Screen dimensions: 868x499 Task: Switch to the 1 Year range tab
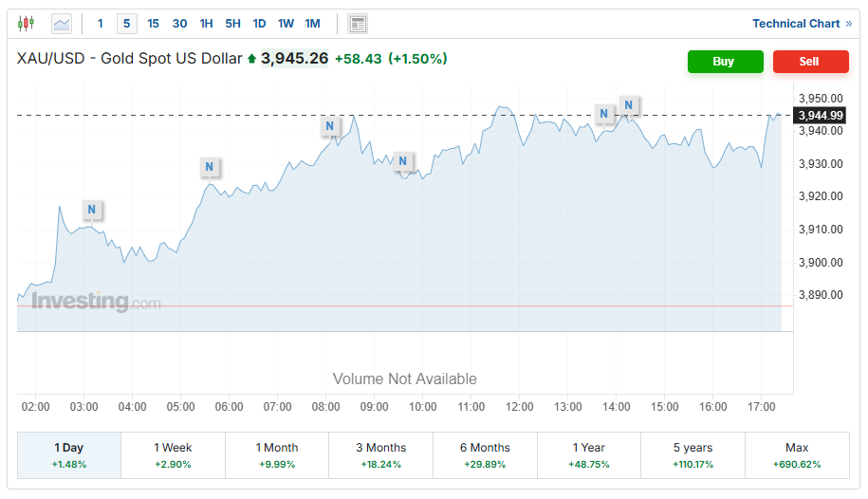click(x=589, y=455)
